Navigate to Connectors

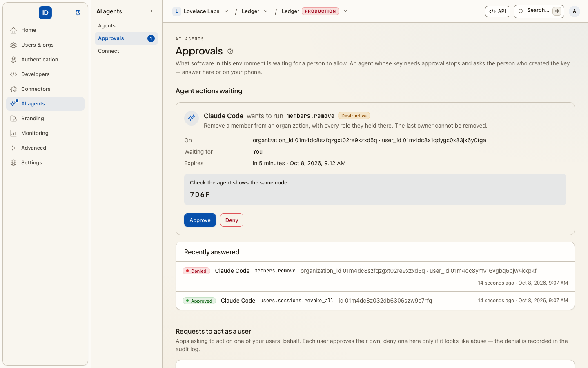45,89
